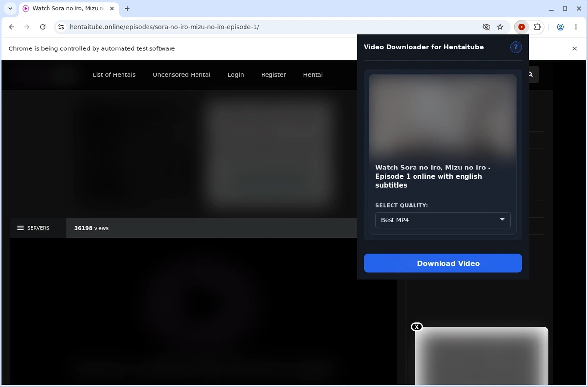
Task: Open the Extensions puzzle menu
Action: [538, 27]
